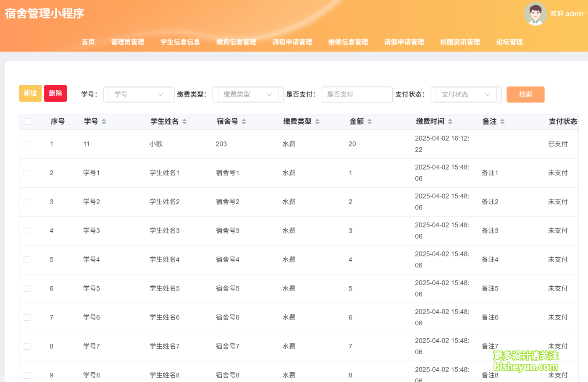Check the row for 学生姓名6
This screenshot has height=382, width=588.
point(27,318)
